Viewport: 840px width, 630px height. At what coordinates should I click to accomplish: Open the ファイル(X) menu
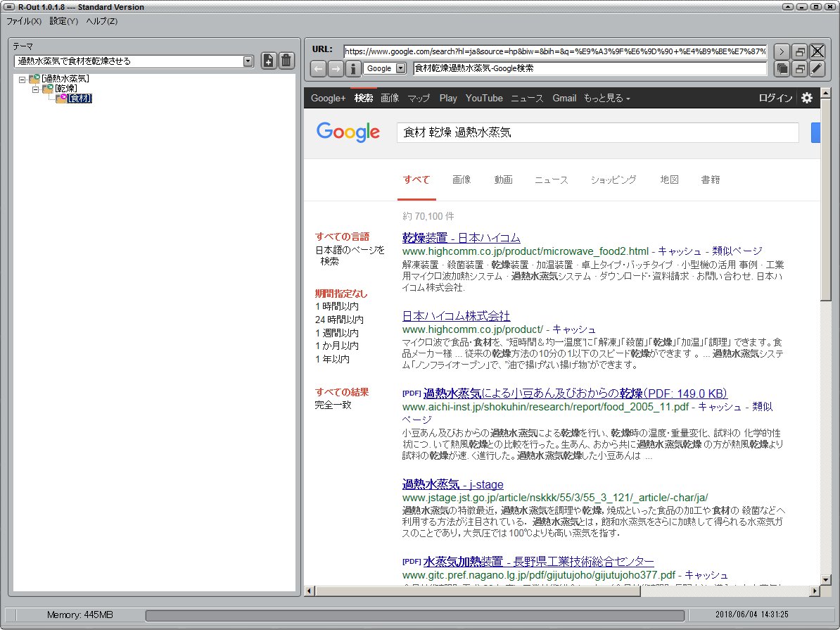pos(24,21)
